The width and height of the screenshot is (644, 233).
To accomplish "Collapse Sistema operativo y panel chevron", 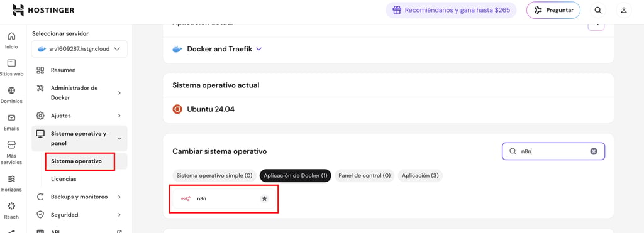I will click(119, 139).
